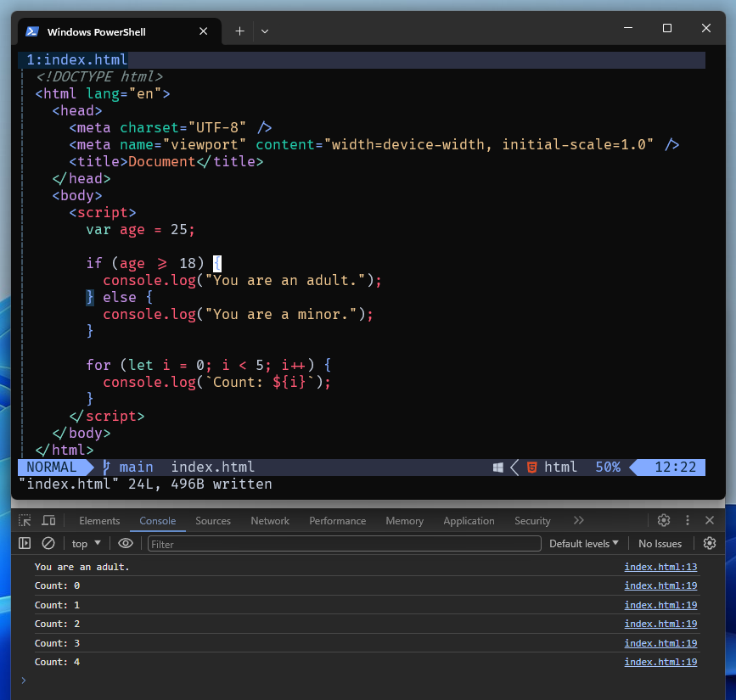Open the Default levels dropdown

tap(584, 544)
